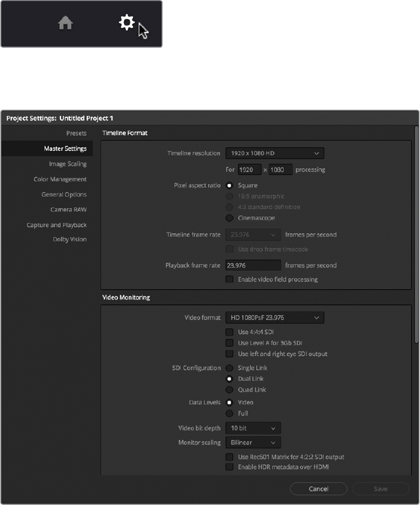Open the Timeline frame rate dropdown
This screenshot has width=420, height=505.
pos(253,235)
